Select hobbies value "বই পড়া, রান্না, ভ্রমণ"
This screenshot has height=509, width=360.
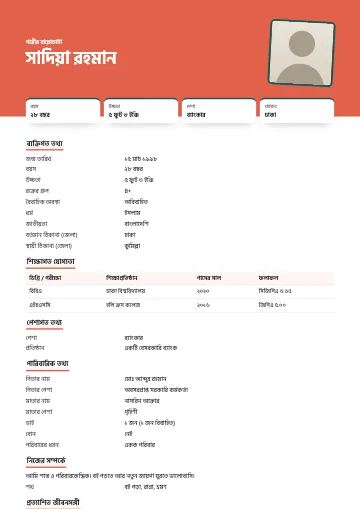click(x=145, y=487)
